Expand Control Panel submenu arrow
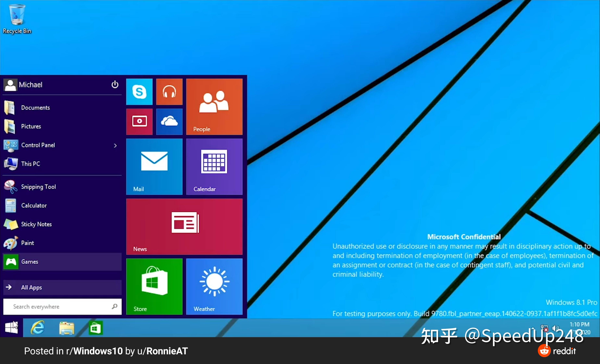Screen dimensions: 600x364 click(x=115, y=146)
